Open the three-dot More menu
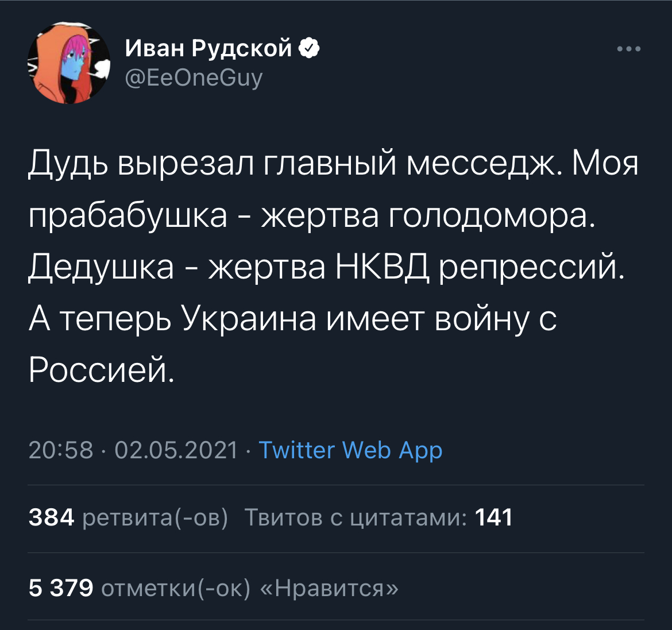Image resolution: width=672 pixels, height=630 pixels. (x=629, y=49)
